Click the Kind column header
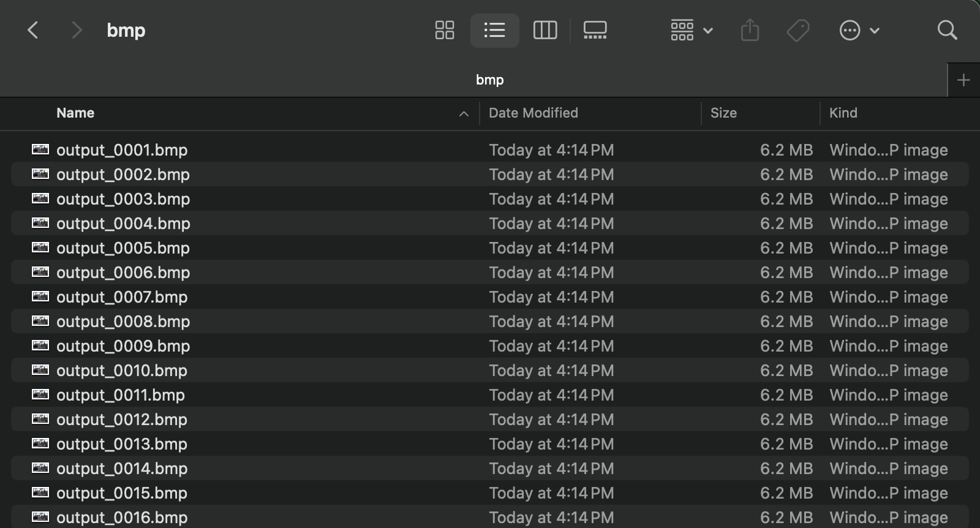Screen dimensions: 980x528 point(843,113)
